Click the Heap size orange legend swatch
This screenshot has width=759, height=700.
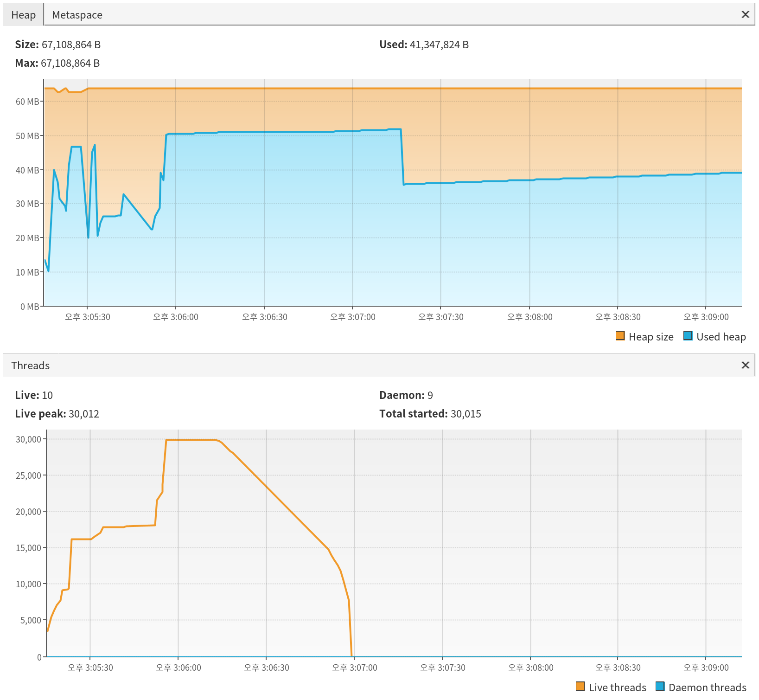(620, 336)
